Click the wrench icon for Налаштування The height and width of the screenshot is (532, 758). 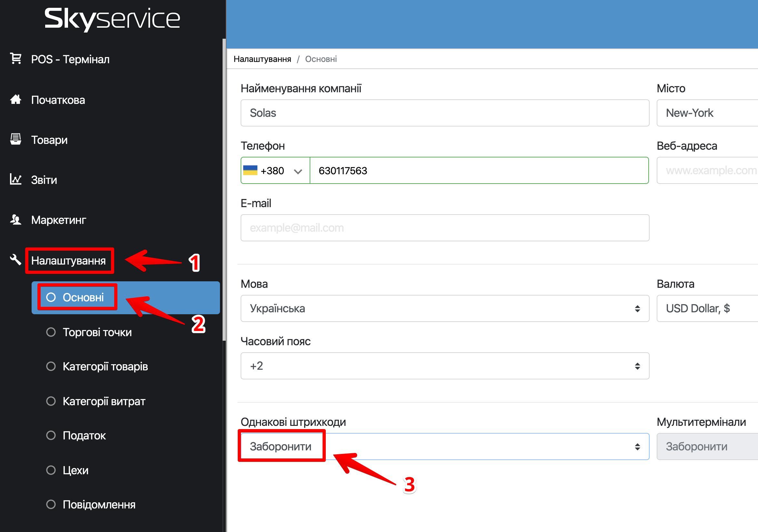pyautogui.click(x=15, y=260)
